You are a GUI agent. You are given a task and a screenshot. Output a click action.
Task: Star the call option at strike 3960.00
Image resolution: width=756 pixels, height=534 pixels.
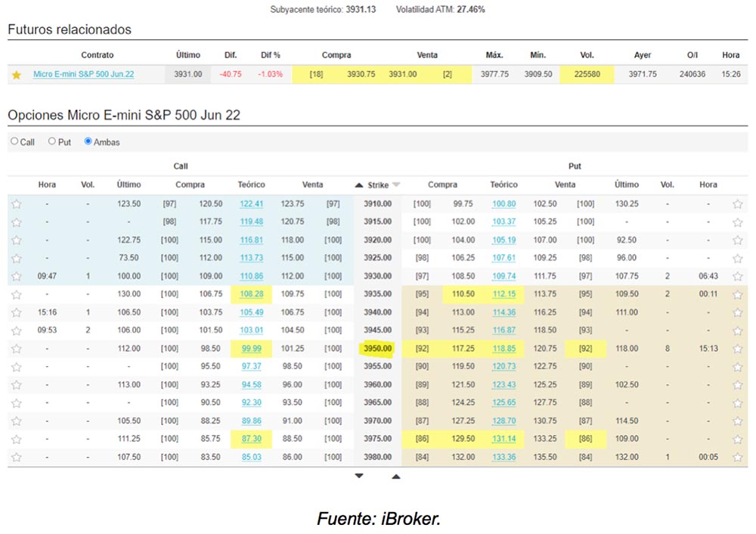(x=17, y=385)
